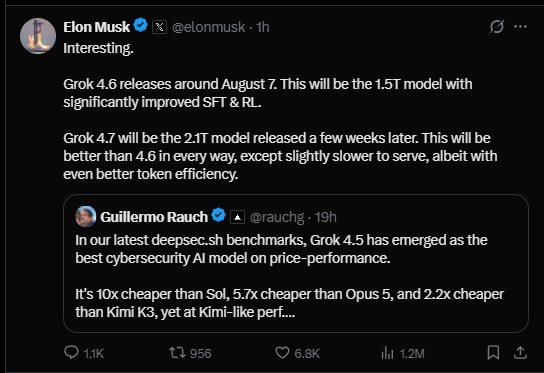This screenshot has width=544, height=373.
Task: View analytics via the 1.2M views icon
Action: tap(387, 353)
